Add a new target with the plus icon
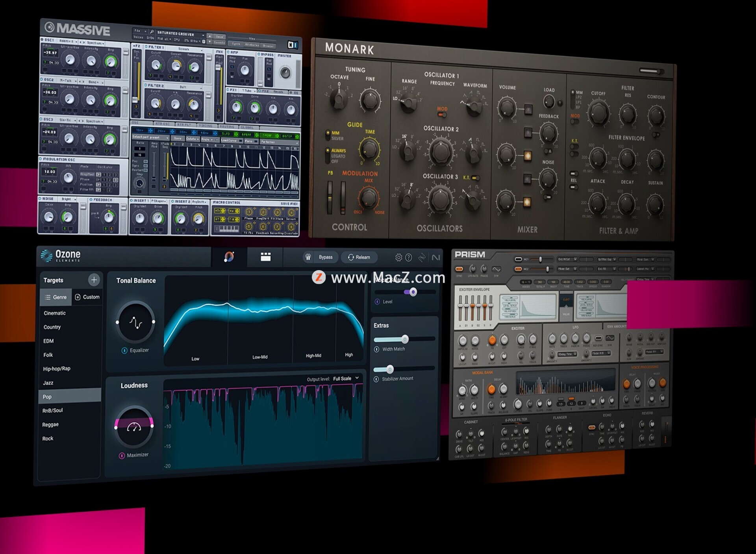 click(x=94, y=280)
